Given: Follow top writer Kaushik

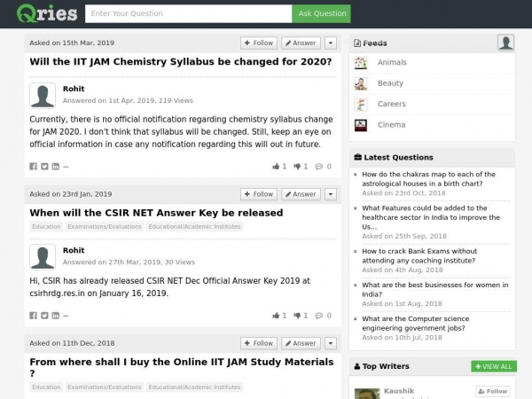Looking at the screenshot, I should [x=493, y=392].
